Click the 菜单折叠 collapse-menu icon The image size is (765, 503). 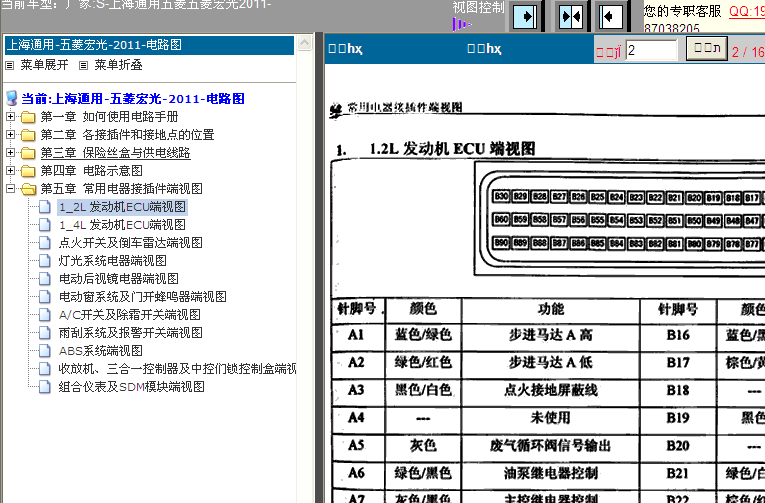[x=84, y=65]
